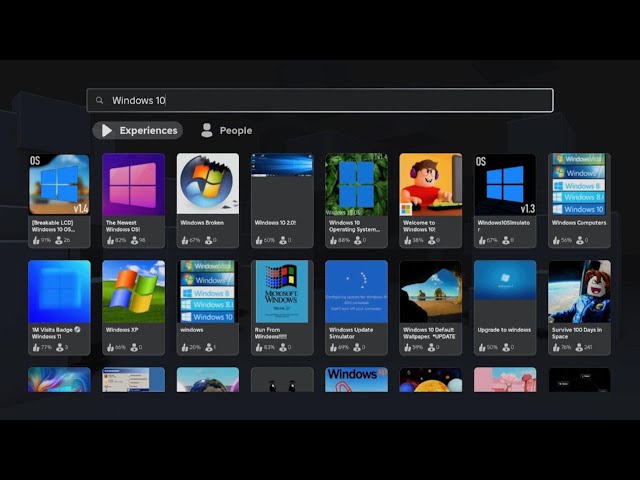
Task: Click the player count icon under Windows 10 Default Wallpaper
Action: pyautogui.click(x=431, y=347)
